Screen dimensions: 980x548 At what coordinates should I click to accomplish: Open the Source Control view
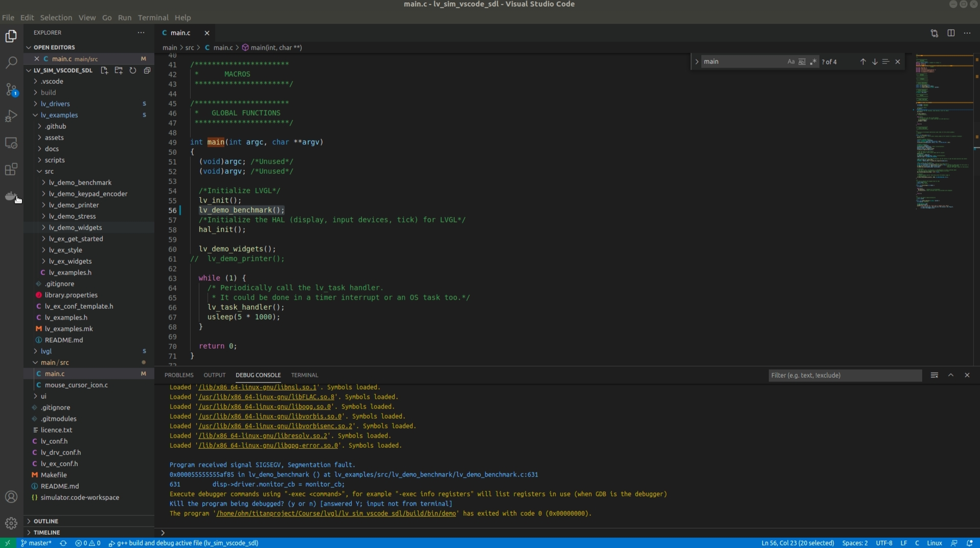tap(11, 89)
